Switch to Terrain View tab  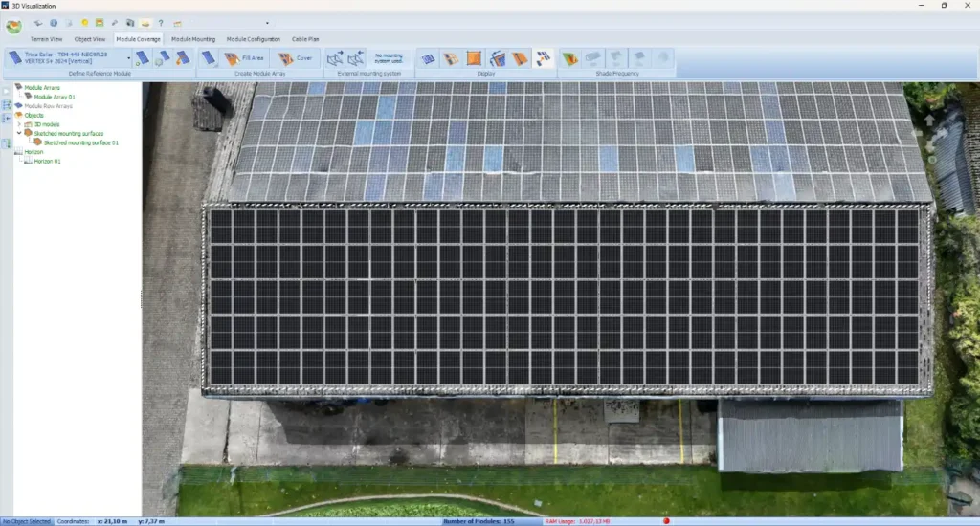coord(46,39)
